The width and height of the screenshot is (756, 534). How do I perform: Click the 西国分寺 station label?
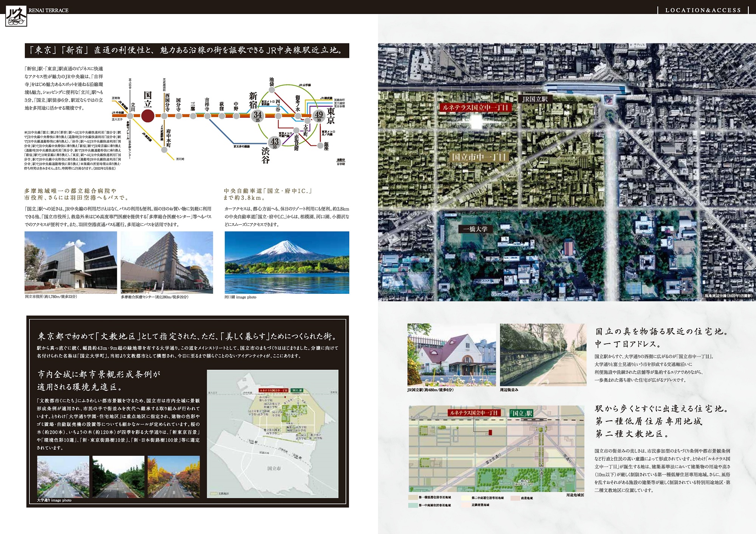(x=167, y=102)
